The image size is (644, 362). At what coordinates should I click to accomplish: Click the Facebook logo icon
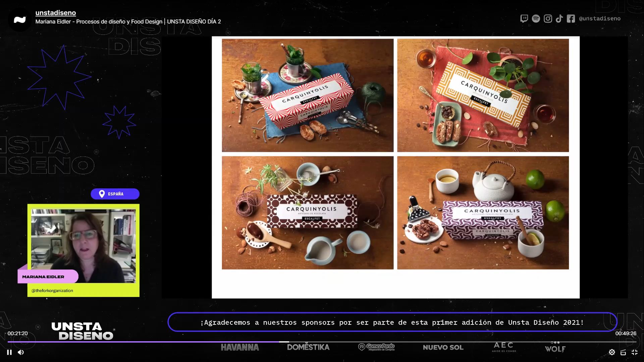571,19
